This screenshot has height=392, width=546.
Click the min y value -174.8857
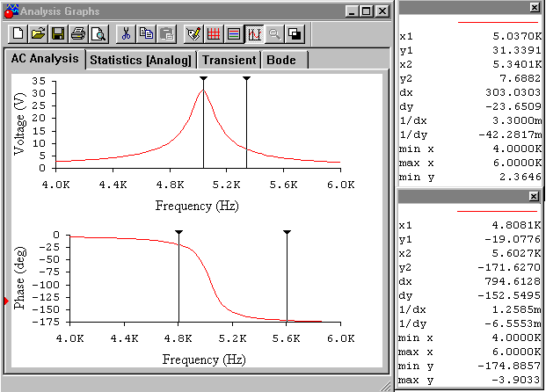(509, 366)
